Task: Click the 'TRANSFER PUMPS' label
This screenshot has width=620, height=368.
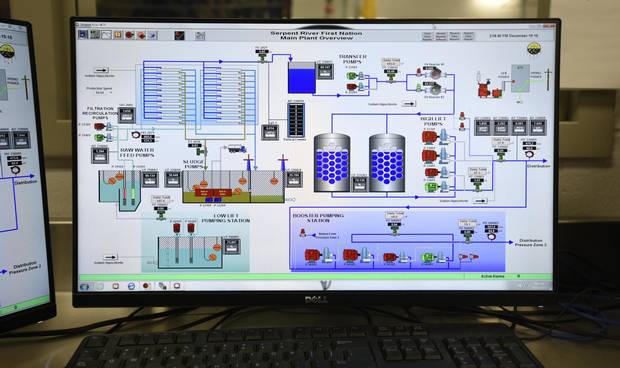Action: [352, 59]
